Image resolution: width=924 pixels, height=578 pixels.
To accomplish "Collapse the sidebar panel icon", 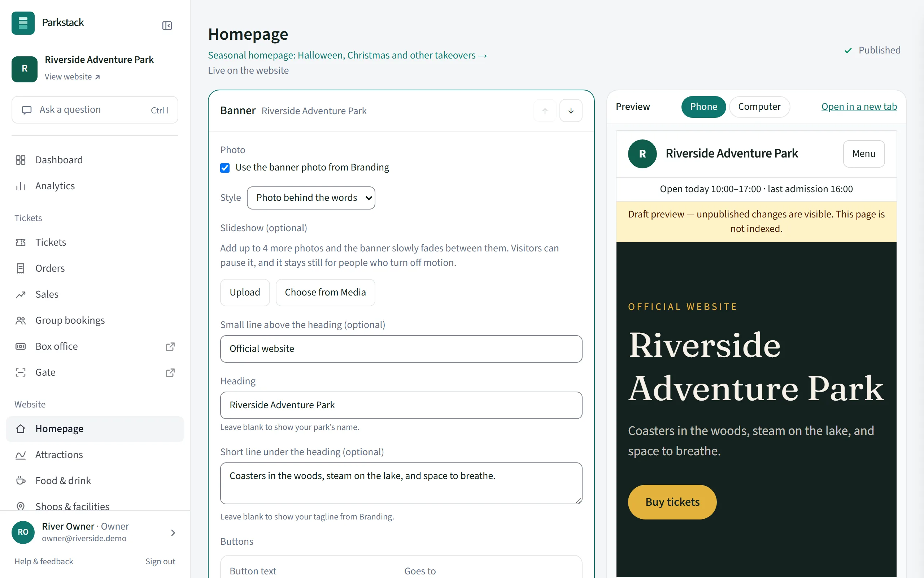I will point(167,26).
